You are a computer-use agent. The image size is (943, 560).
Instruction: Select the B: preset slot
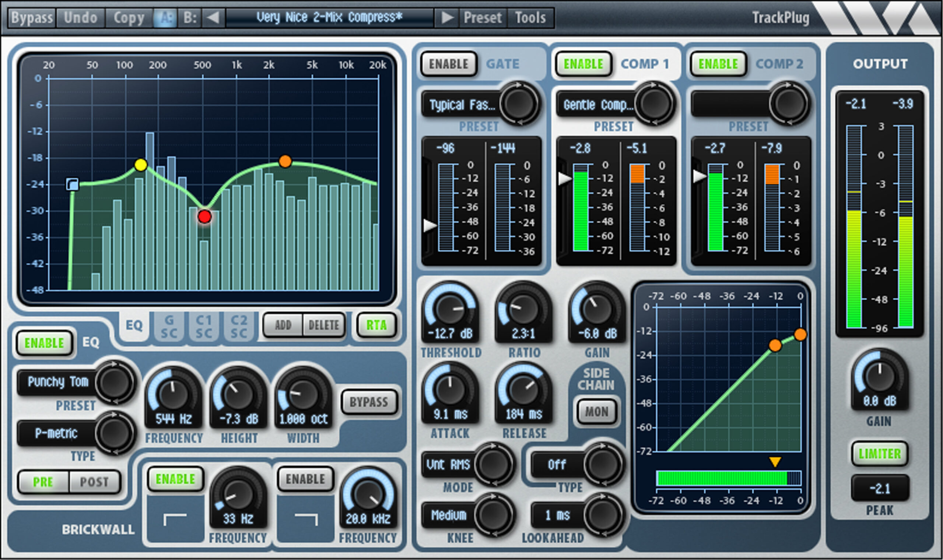190,17
